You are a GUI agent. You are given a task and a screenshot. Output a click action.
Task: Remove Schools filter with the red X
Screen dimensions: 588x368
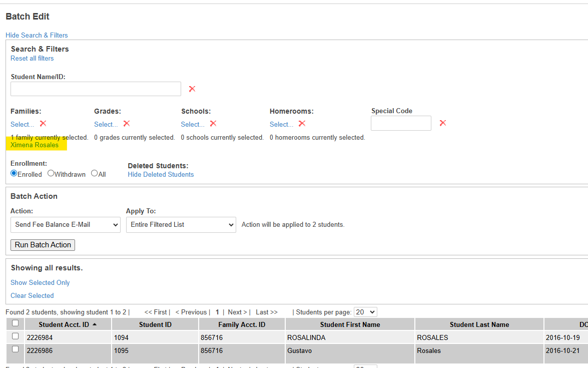tap(213, 124)
